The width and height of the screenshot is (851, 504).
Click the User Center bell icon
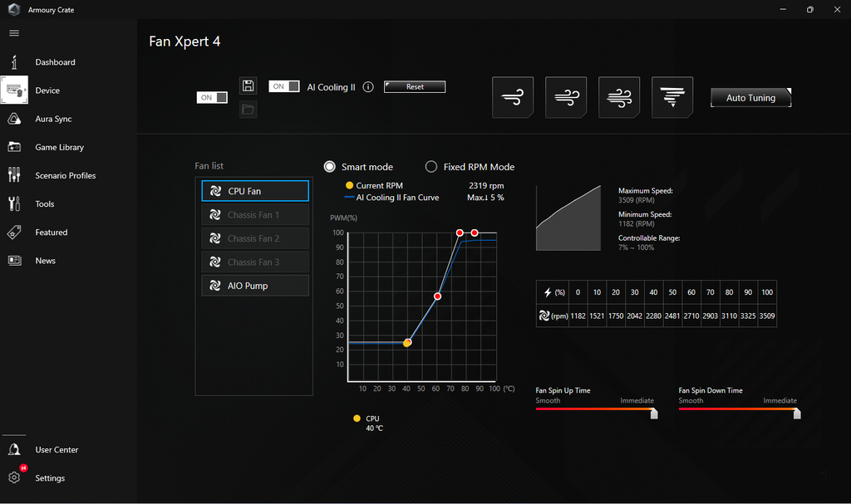click(x=14, y=450)
